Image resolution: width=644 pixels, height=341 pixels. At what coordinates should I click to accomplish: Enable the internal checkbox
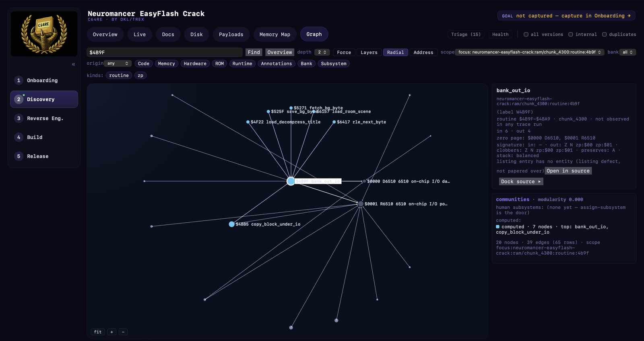(x=570, y=34)
